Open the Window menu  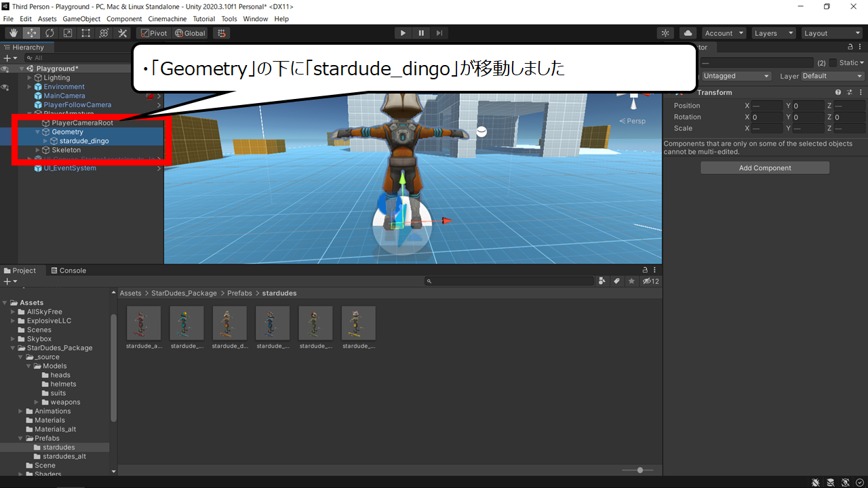point(256,19)
